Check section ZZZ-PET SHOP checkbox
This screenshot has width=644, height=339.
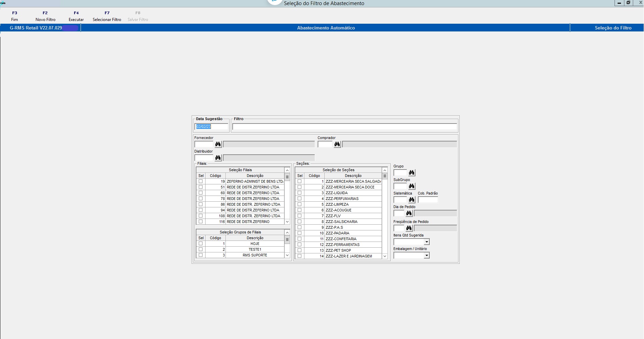point(299,250)
